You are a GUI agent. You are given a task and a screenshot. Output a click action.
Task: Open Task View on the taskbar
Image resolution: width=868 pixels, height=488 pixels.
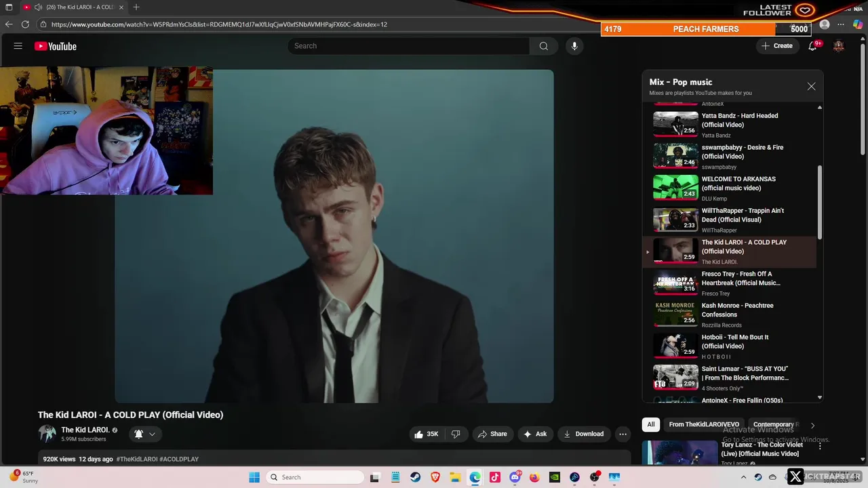tap(375, 477)
